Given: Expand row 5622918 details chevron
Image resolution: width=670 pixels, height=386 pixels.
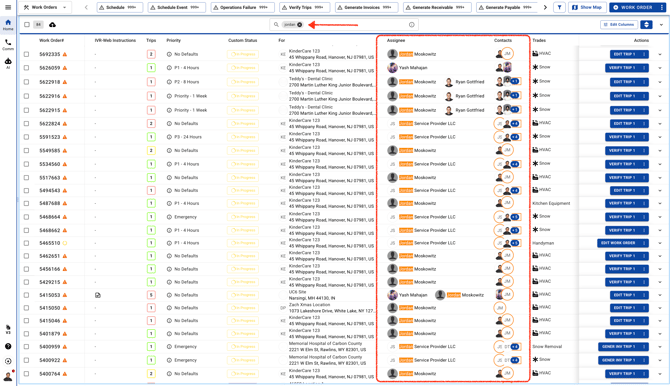Looking at the screenshot, I should coord(660,82).
